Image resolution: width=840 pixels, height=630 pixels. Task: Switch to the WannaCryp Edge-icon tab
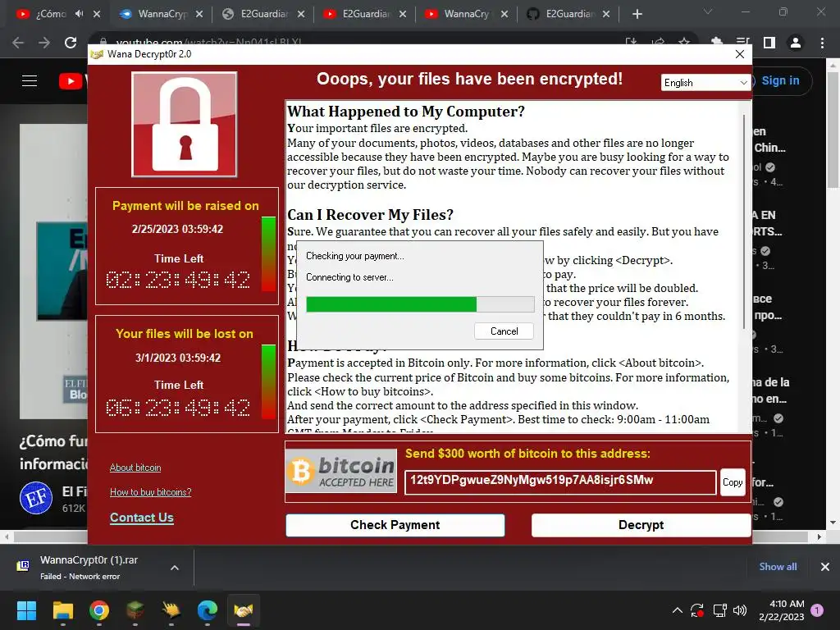click(161, 14)
